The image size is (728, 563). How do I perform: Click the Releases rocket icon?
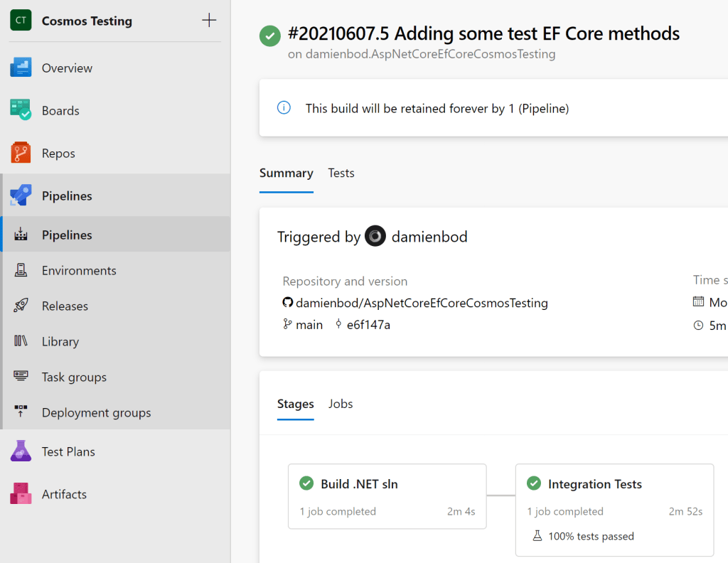click(x=21, y=306)
